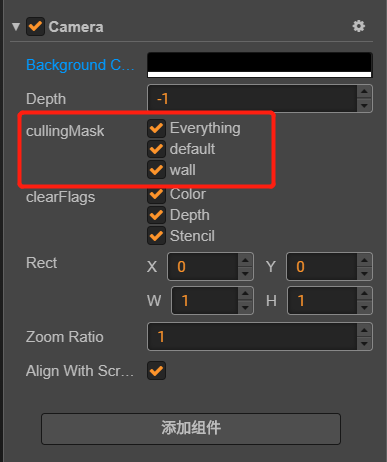Click the Zoom Ratio input field
This screenshot has width=387, height=462.
tap(252, 337)
